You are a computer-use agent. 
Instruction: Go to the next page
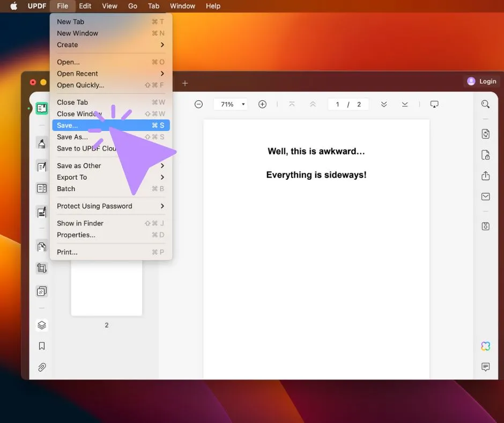pyautogui.click(x=384, y=104)
